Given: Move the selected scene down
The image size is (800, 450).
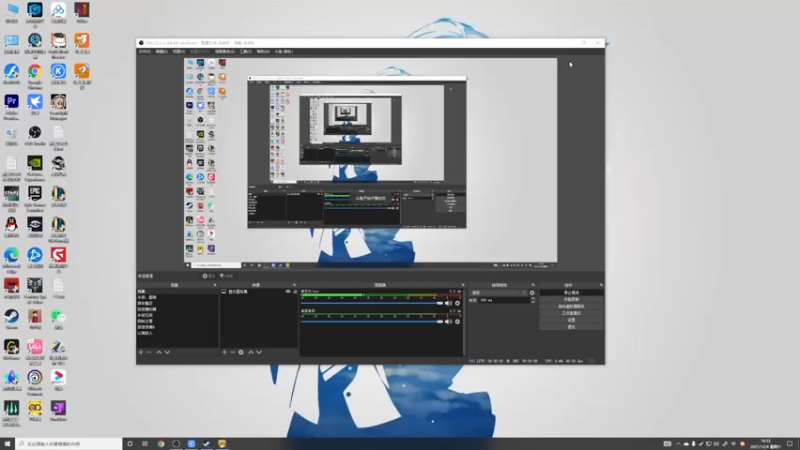Looking at the screenshot, I should click(167, 352).
